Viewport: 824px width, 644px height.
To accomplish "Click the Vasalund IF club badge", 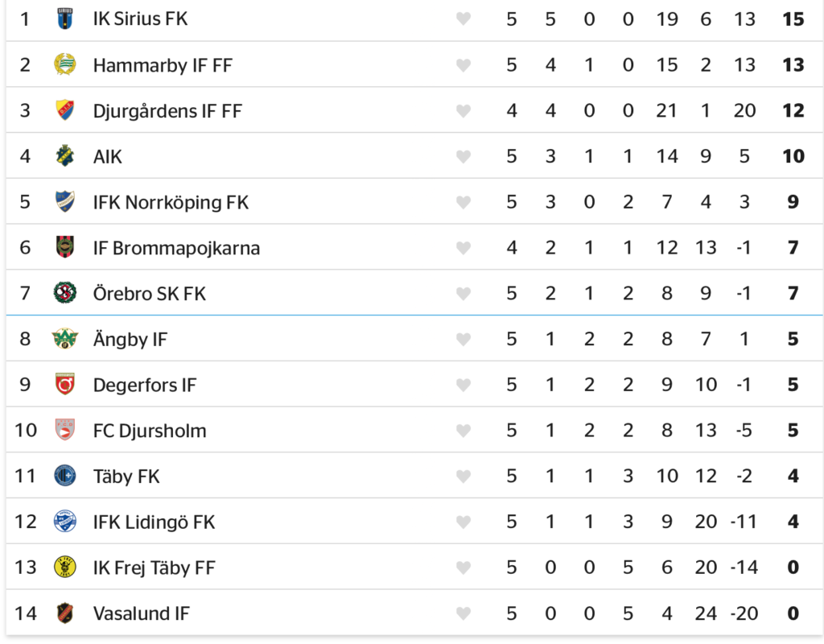I will click(x=64, y=613).
